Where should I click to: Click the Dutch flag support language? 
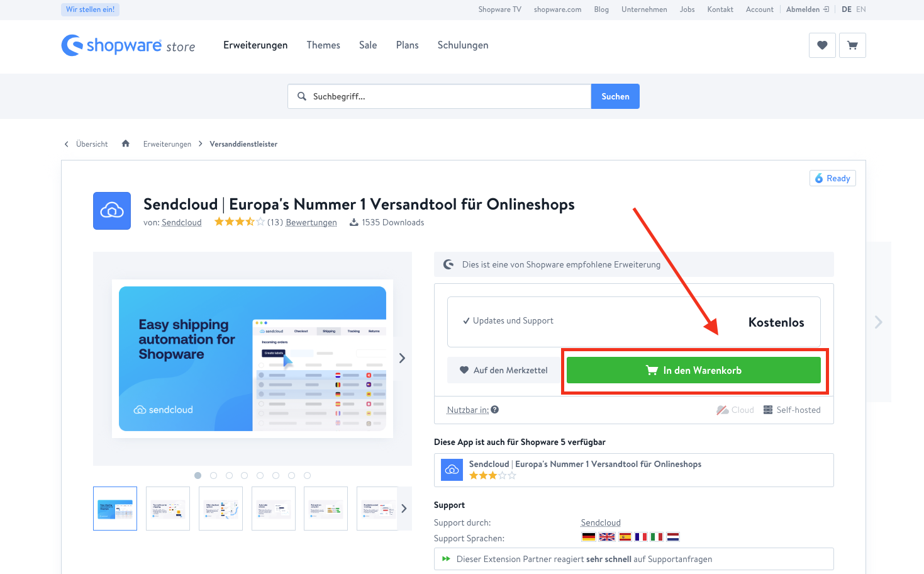[673, 537]
